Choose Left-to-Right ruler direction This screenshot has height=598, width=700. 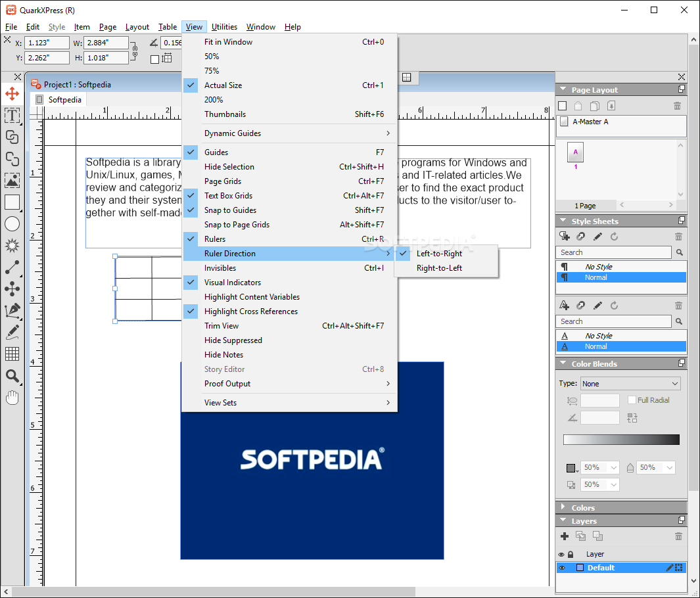click(x=446, y=254)
